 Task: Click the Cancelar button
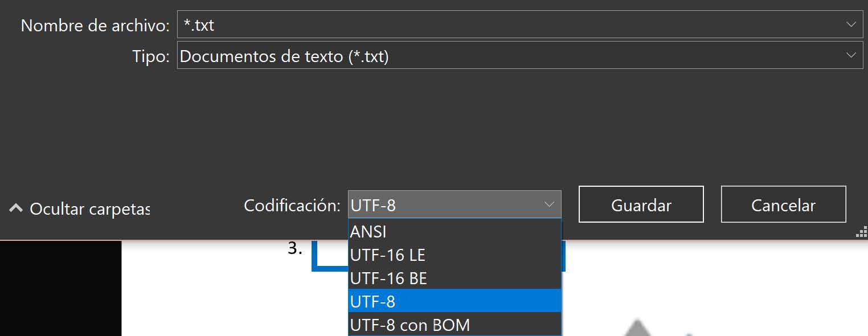pos(783,204)
